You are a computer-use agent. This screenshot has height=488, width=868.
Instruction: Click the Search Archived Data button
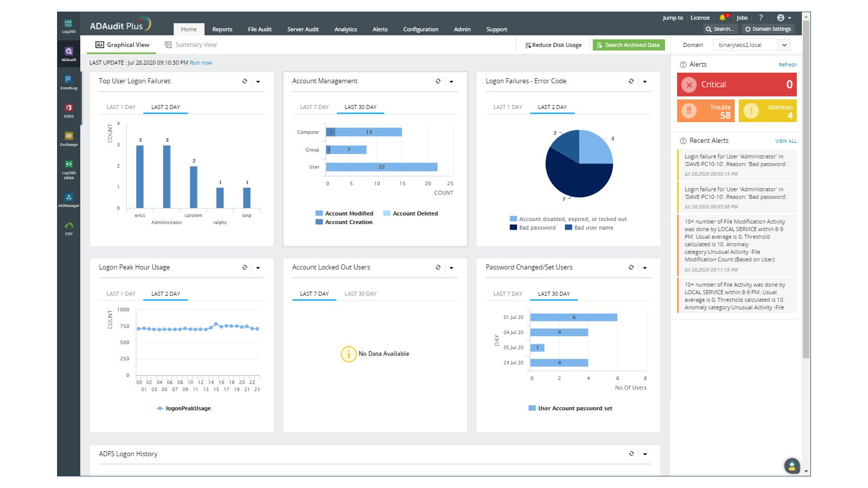629,45
